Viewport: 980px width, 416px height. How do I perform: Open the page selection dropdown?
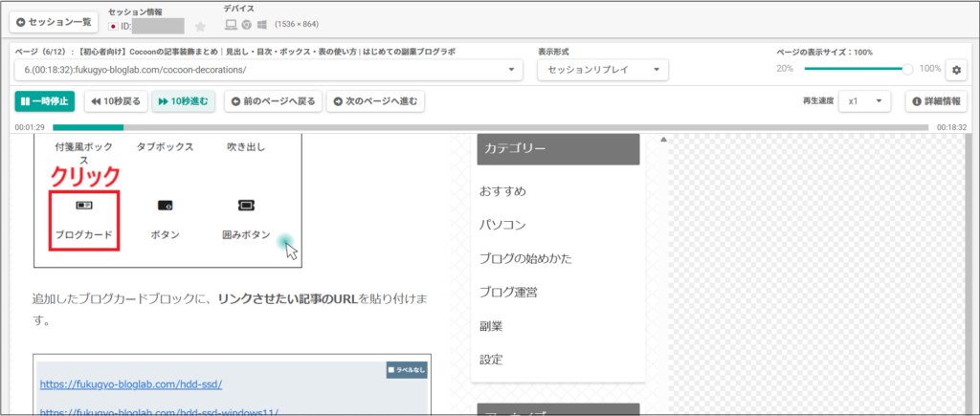click(x=269, y=69)
